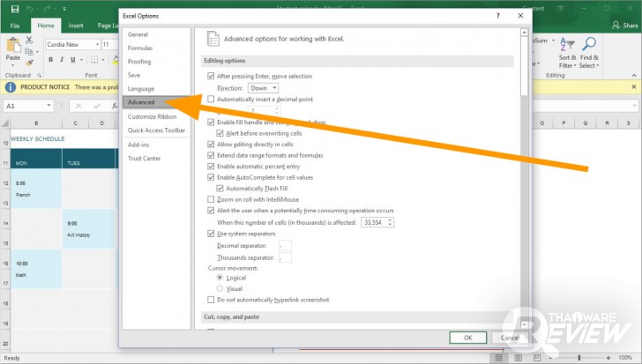Open the Insert ribbon tab

(76, 26)
